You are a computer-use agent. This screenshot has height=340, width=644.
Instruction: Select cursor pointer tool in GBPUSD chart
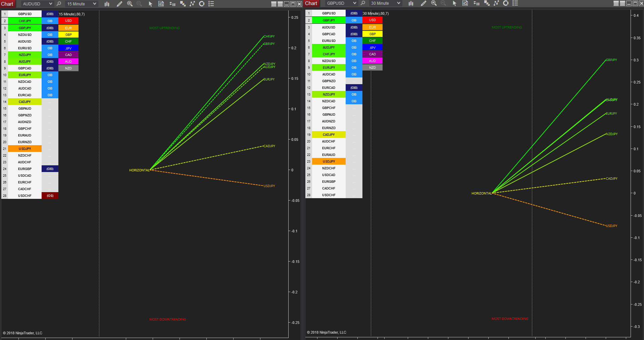click(454, 3)
